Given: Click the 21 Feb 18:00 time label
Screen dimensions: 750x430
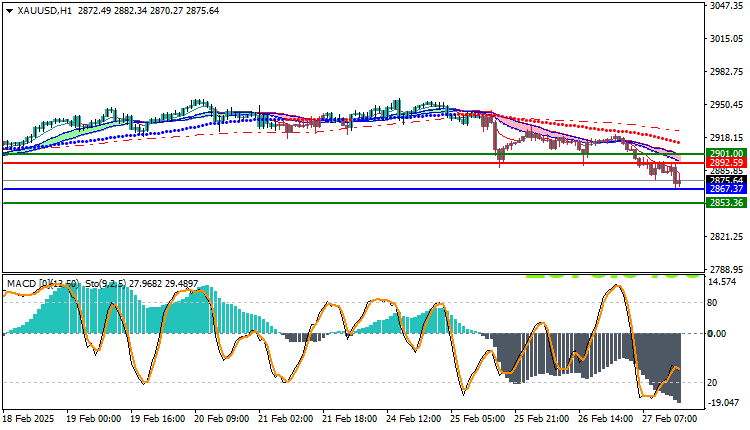Looking at the screenshot, I should point(350,419).
